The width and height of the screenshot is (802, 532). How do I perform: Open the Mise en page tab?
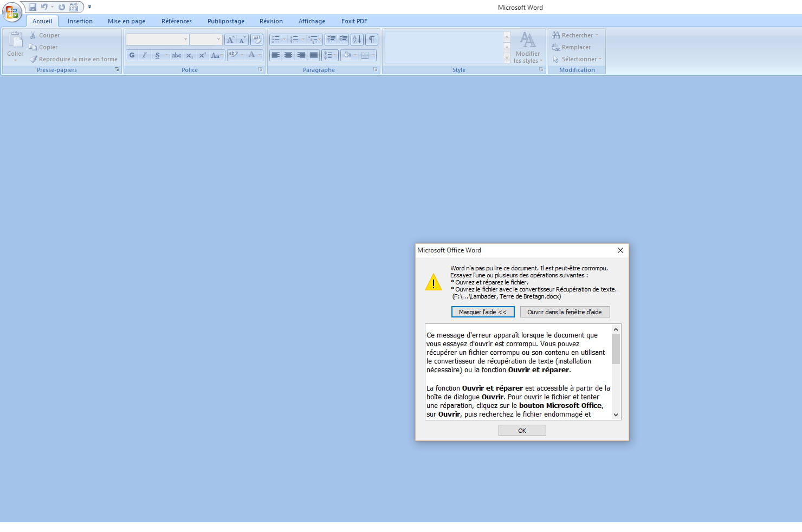point(126,21)
